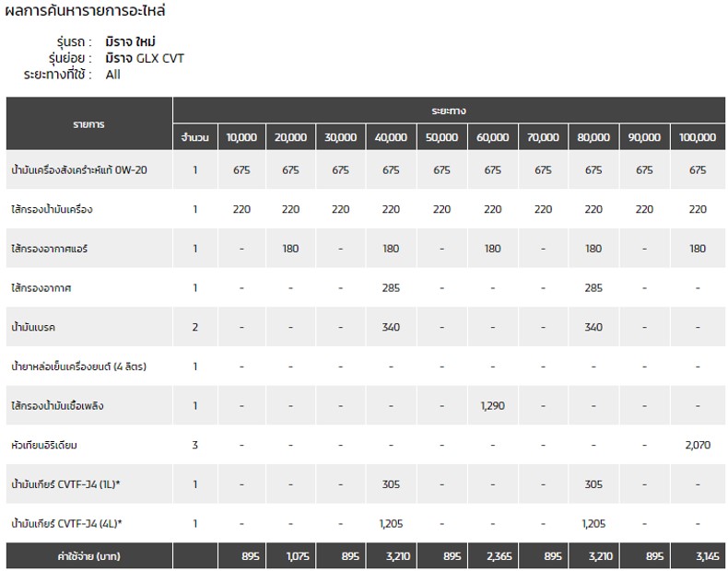This screenshot has height=571, width=728.
Task: Select the 2,070 spark plug price cell
Action: 698,446
